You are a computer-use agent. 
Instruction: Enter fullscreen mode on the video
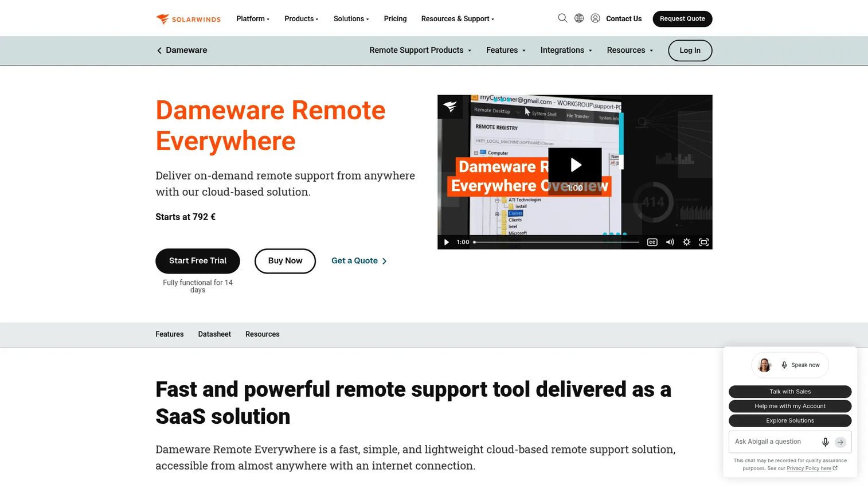(703, 242)
